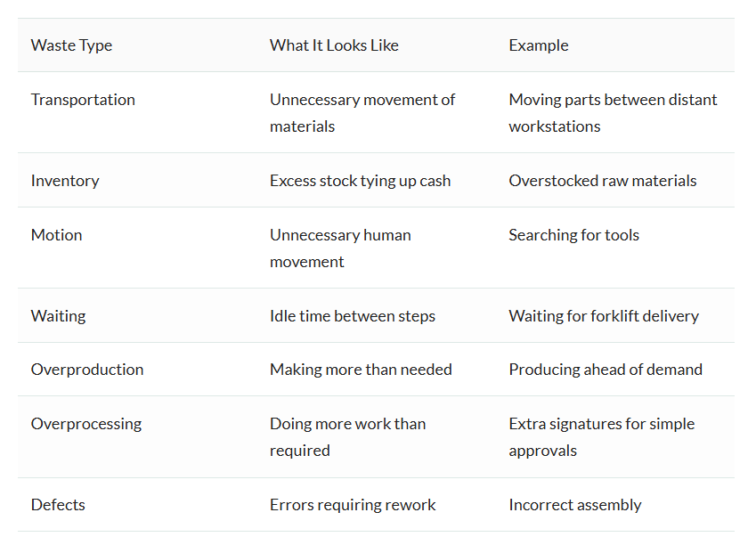
Task: Click "Extra signatures for simple approvals" cell
Action: click(x=601, y=437)
